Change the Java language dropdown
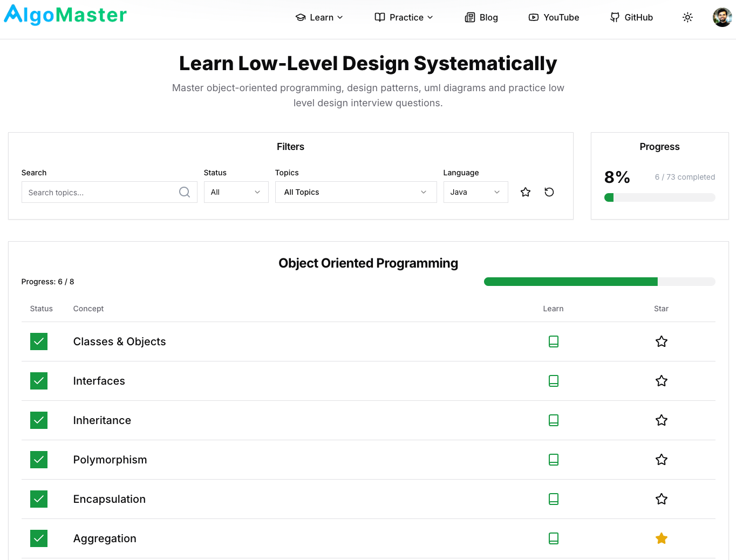The image size is (736, 560). [475, 192]
